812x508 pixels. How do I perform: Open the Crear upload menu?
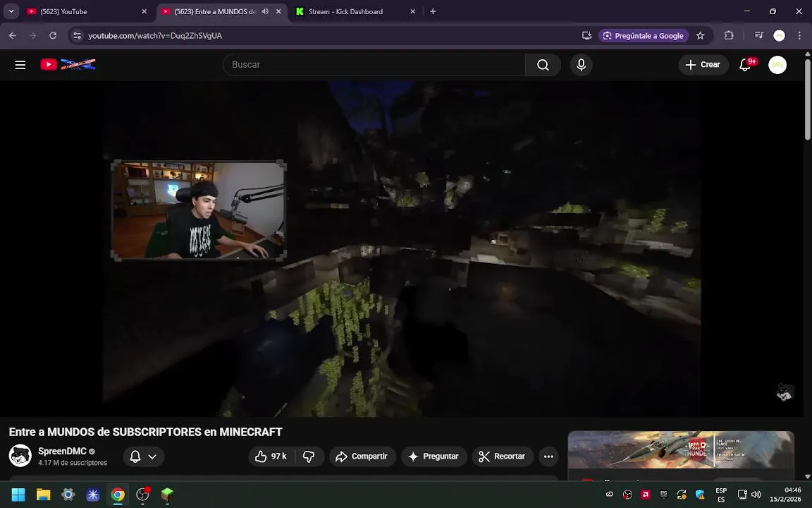[x=703, y=65]
